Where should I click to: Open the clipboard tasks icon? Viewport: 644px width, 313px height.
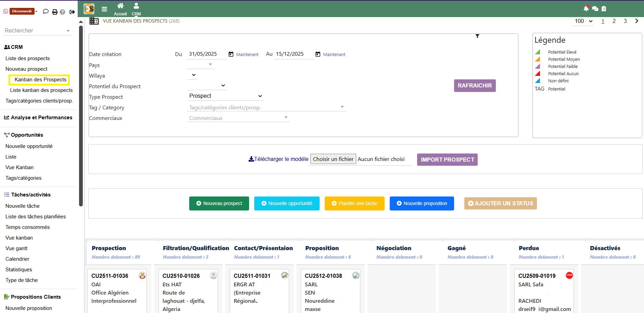[603, 9]
